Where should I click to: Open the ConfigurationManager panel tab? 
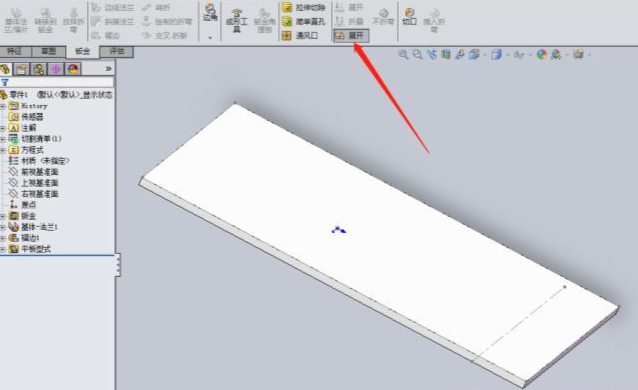tap(39, 69)
